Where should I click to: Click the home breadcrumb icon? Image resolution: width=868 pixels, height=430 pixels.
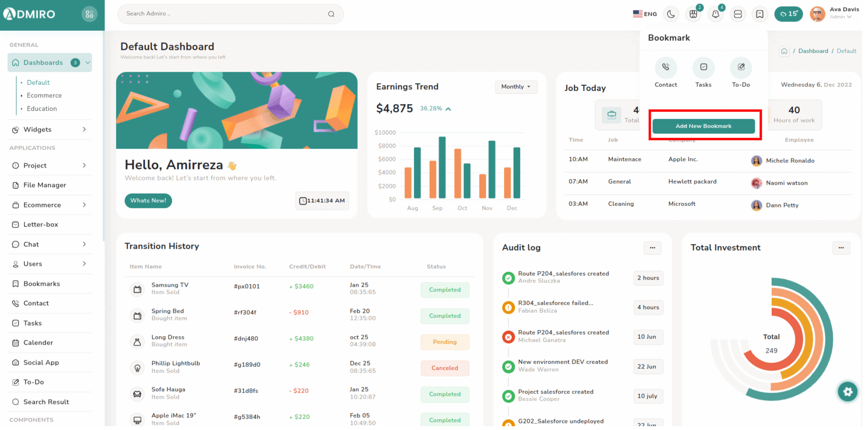point(784,51)
